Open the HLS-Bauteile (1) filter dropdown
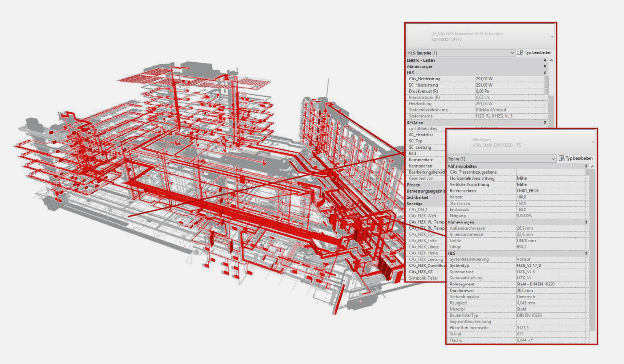Screen dimensions: 624x364 coord(461,53)
